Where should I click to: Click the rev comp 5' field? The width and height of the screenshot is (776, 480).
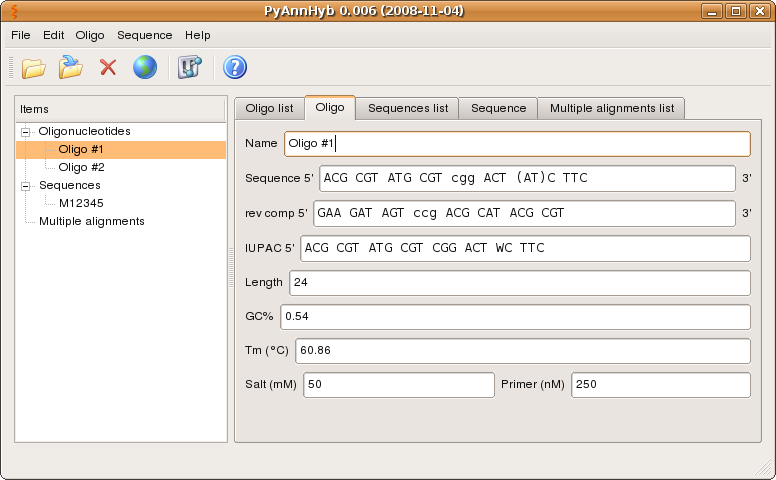click(525, 213)
